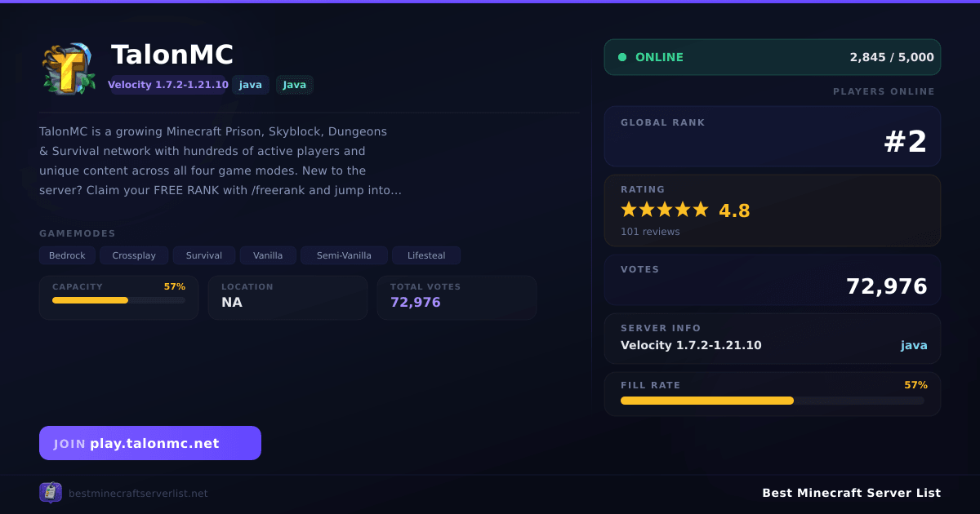This screenshot has width=980, height=514.
Task: Click the Best Minecraft Server List footer title
Action: (851, 493)
